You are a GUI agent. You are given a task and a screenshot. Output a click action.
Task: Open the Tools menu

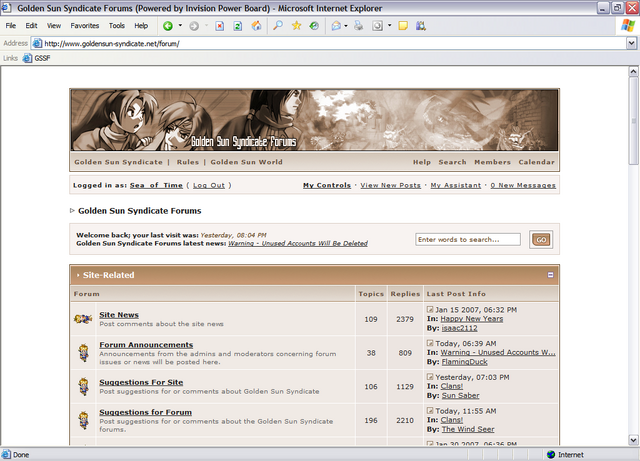point(117,26)
